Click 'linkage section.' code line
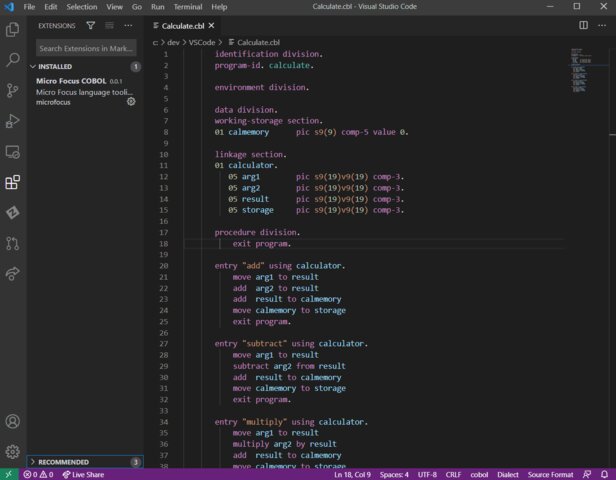 (250, 154)
